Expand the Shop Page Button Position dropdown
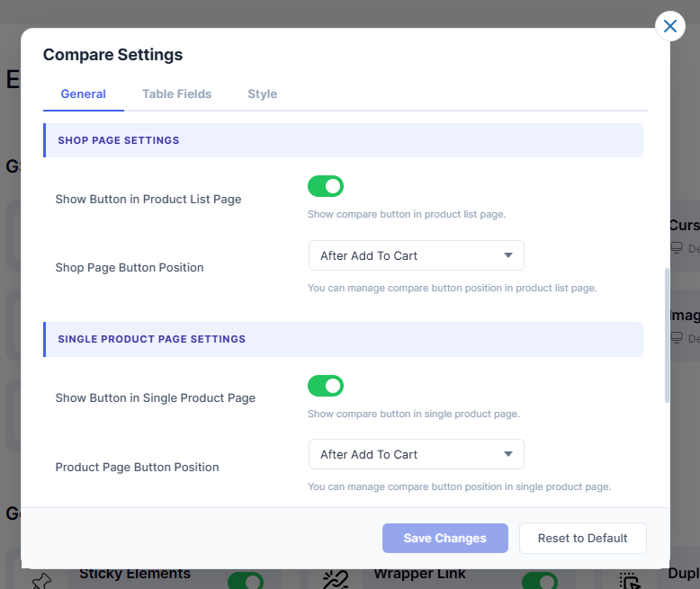The width and height of the screenshot is (700, 589). [x=416, y=255]
